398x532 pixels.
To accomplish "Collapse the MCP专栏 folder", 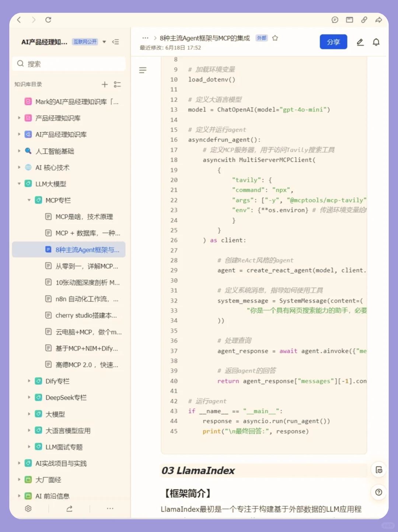I will click(x=29, y=200).
